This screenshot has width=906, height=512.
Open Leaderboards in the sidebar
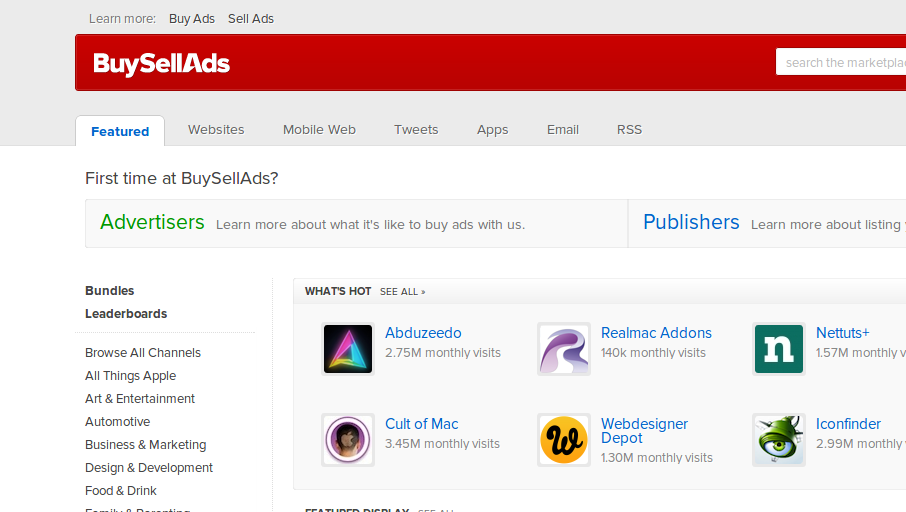pos(126,314)
